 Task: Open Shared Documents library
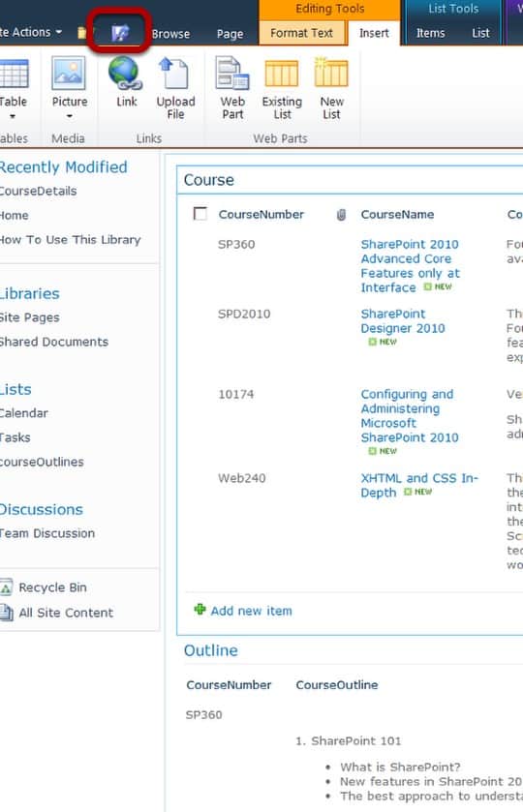click(x=54, y=342)
